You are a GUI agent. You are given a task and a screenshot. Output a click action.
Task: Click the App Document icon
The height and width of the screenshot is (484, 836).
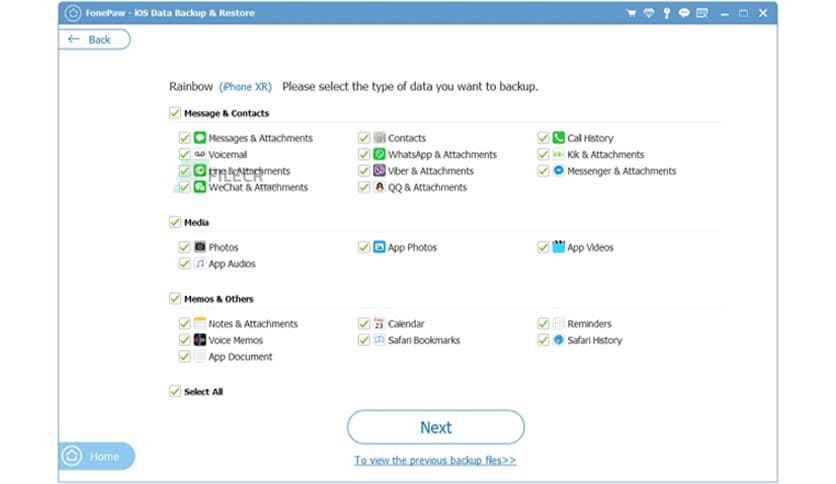coord(200,356)
